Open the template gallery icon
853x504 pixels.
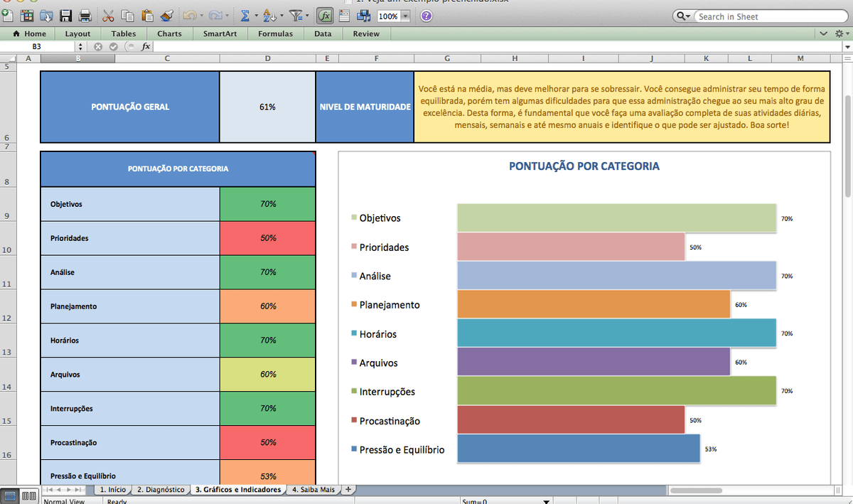(x=27, y=15)
